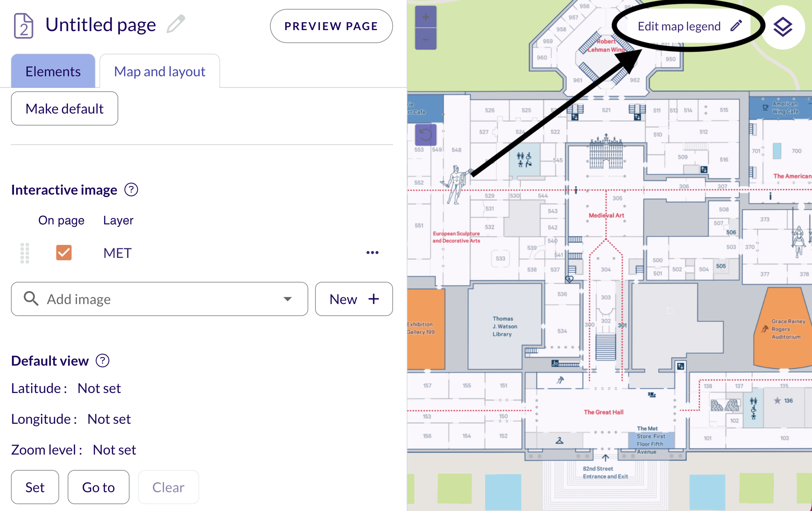The image size is (812, 511).
Task: Click the pencil icon beside Edit map legend
Action: [736, 26]
